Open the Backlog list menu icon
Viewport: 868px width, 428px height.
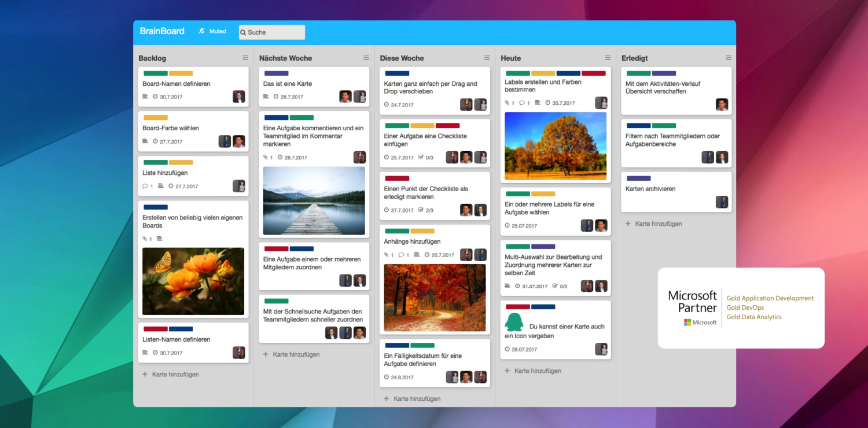[x=245, y=58]
